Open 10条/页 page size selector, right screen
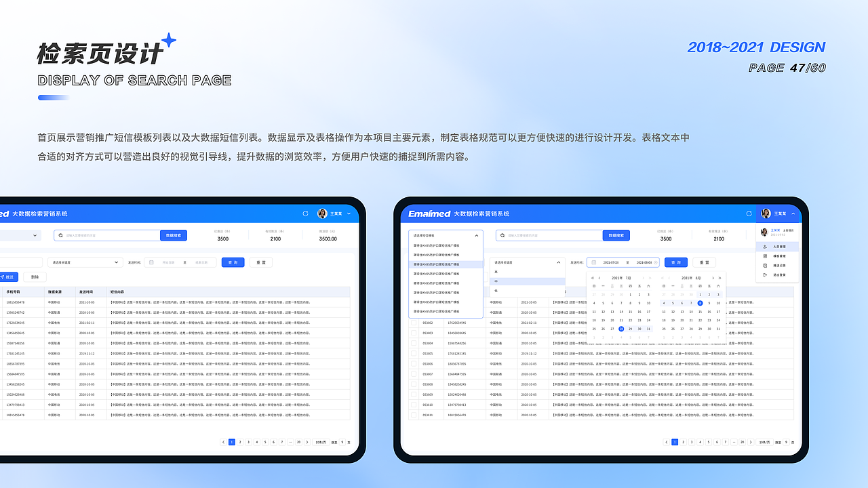This screenshot has width=868, height=488. point(765,442)
